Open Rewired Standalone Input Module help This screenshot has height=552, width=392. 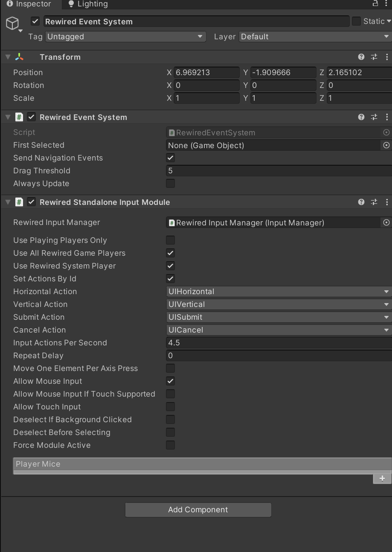coord(361,202)
